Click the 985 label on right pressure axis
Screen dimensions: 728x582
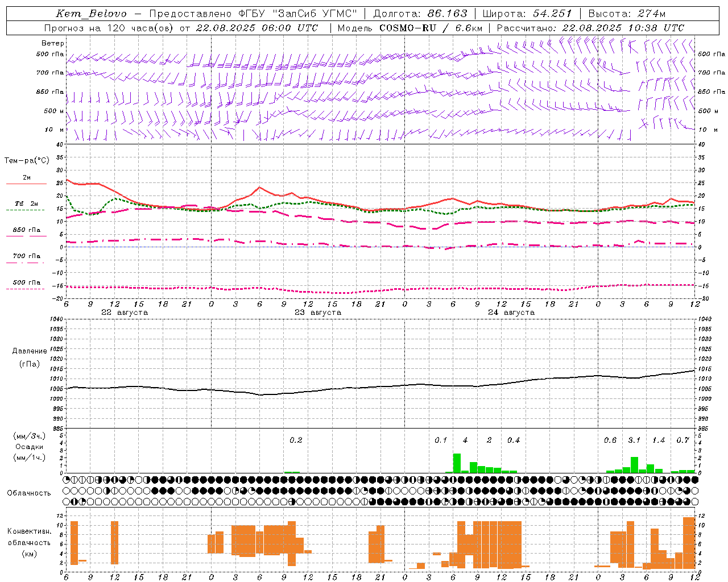click(x=705, y=429)
